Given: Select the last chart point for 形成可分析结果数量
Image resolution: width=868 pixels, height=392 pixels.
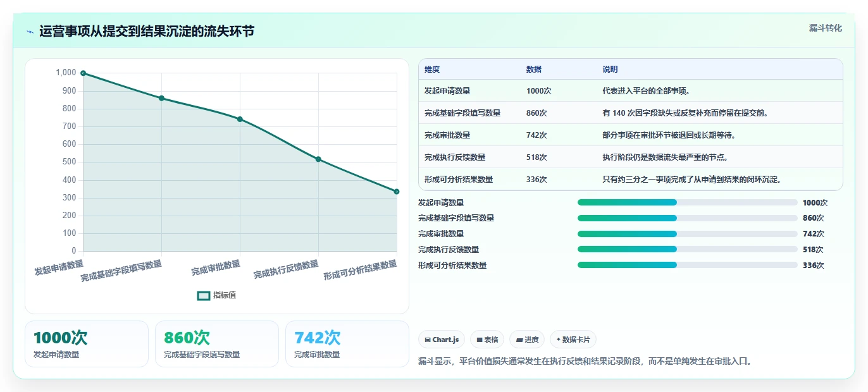Looking at the screenshot, I should (397, 192).
